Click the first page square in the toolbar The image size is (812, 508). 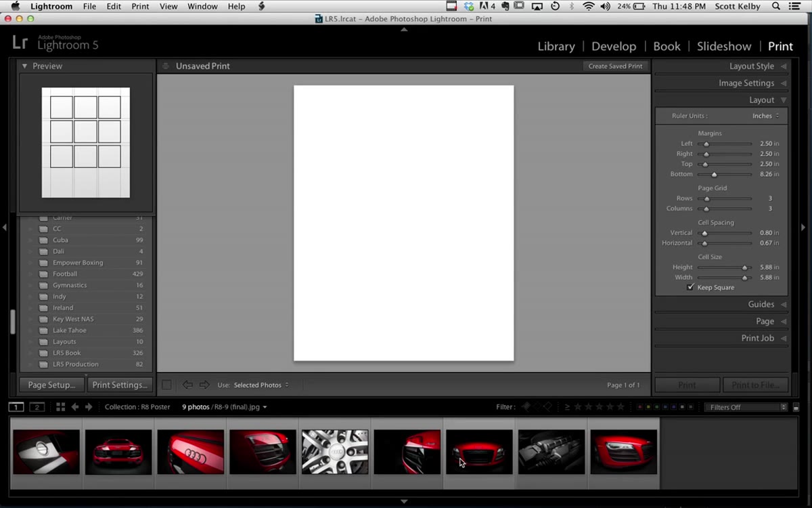click(166, 385)
